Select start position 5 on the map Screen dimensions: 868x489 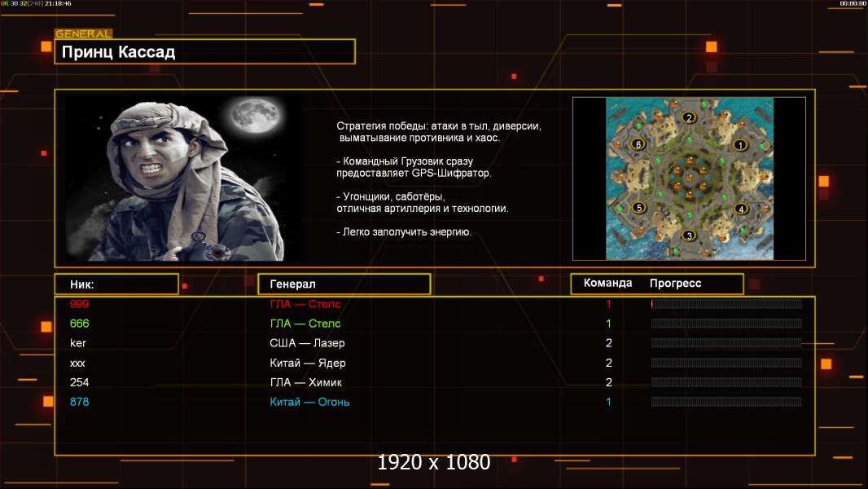tap(639, 208)
